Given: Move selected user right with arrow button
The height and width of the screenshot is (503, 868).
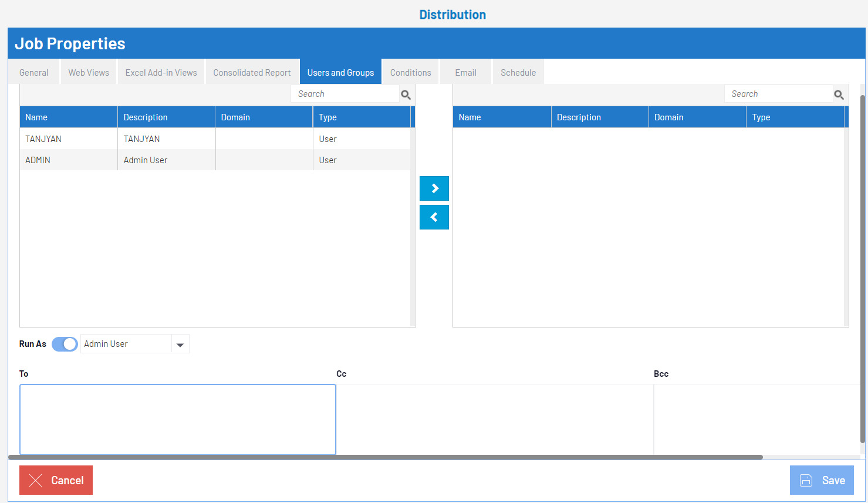Looking at the screenshot, I should click(434, 188).
